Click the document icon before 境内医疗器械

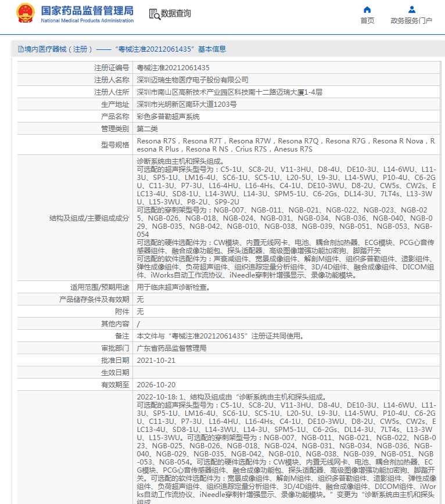tap(21, 49)
